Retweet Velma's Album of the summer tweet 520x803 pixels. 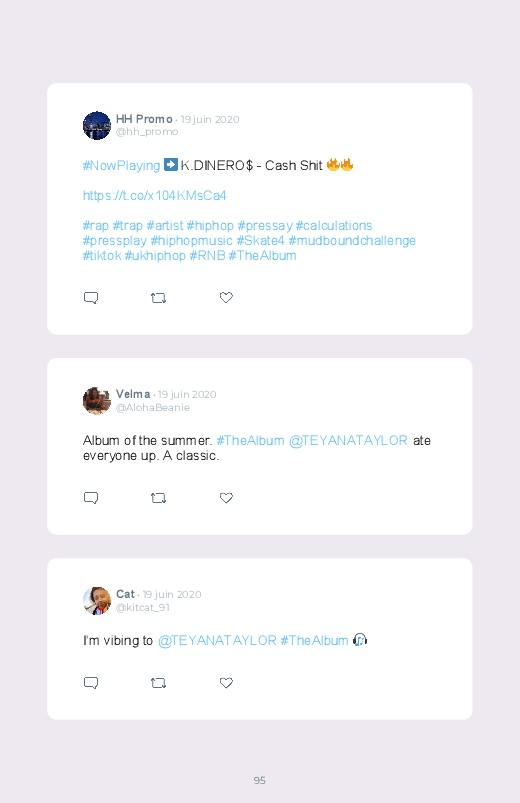tap(158, 498)
